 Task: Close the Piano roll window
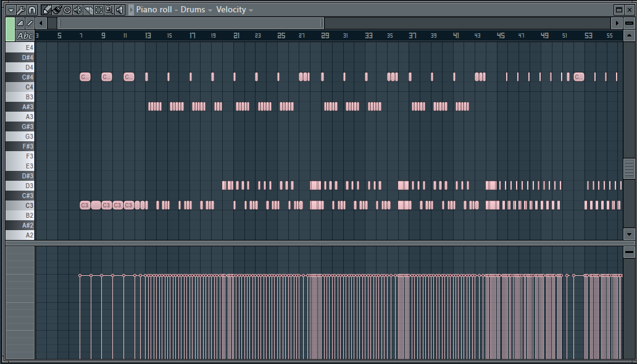point(629,10)
